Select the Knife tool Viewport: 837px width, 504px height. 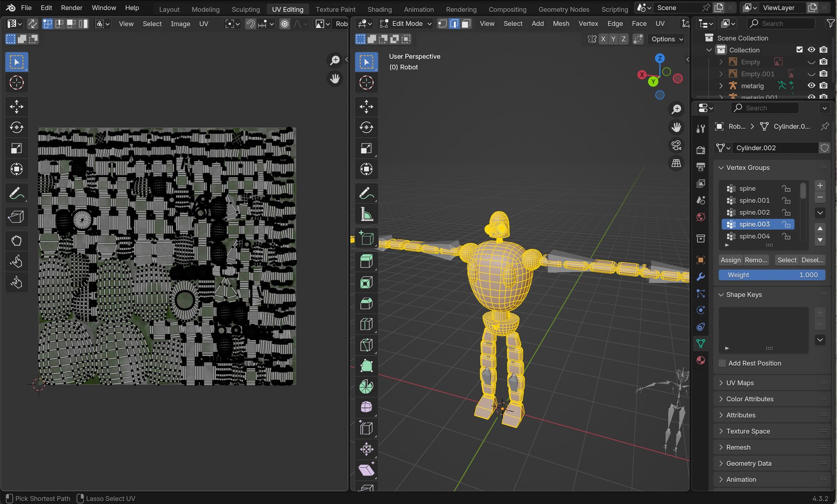(x=367, y=345)
